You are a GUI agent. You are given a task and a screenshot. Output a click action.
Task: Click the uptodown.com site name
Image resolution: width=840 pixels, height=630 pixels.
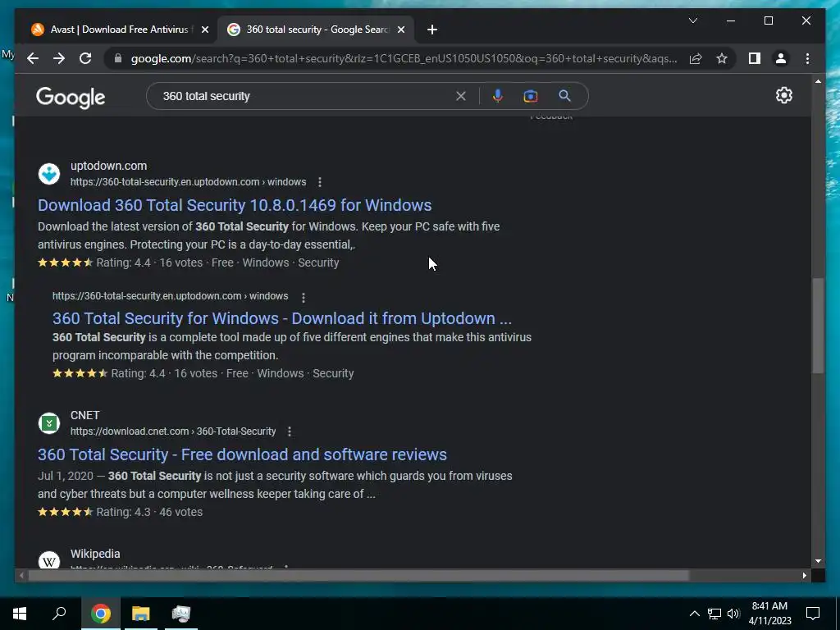[x=109, y=166]
